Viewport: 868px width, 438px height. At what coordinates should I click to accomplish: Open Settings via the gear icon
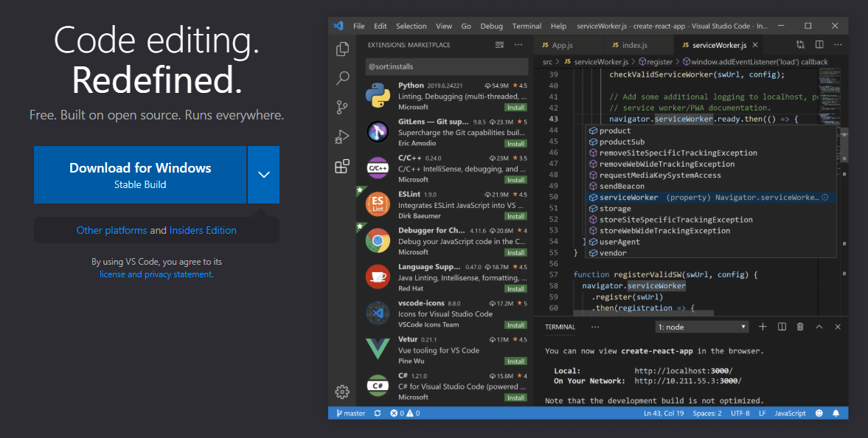[341, 392]
